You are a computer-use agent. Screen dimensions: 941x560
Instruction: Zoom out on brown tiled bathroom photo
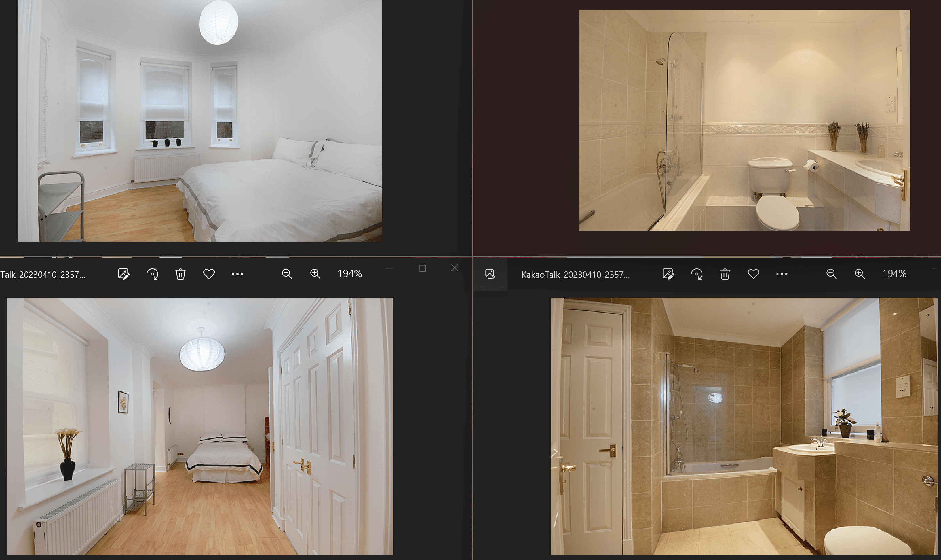(832, 274)
